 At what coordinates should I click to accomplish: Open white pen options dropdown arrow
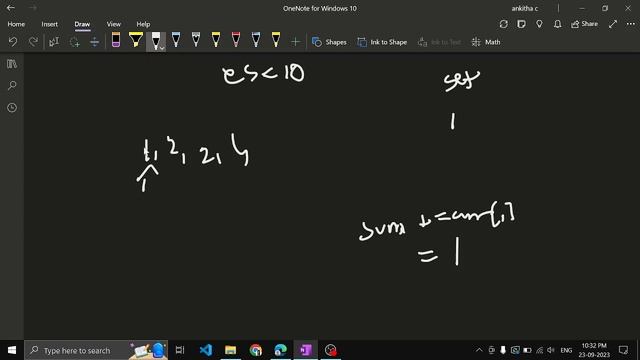(x=162, y=48)
